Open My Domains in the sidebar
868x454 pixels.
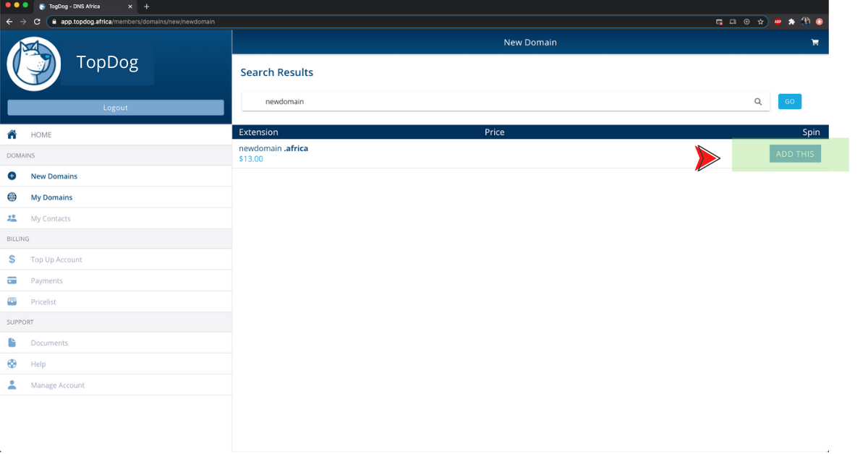coord(116,197)
